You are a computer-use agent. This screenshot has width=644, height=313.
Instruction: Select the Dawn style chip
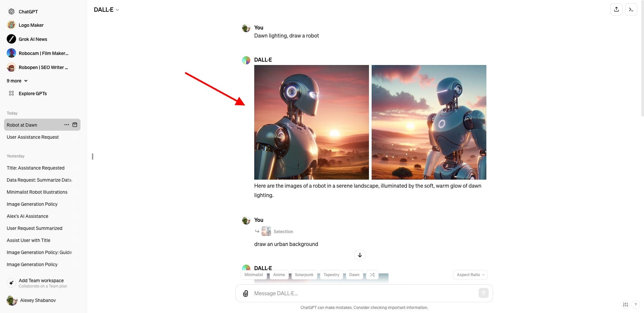coord(354,274)
